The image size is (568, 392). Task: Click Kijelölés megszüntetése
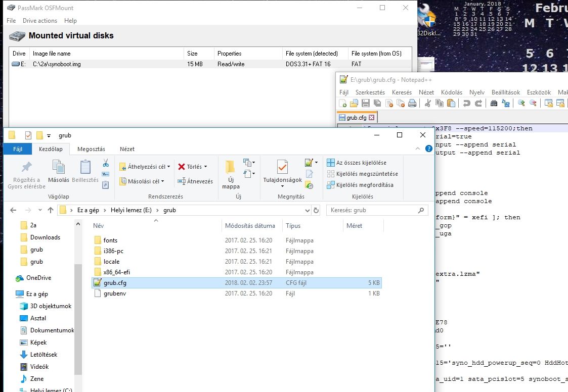click(x=362, y=174)
